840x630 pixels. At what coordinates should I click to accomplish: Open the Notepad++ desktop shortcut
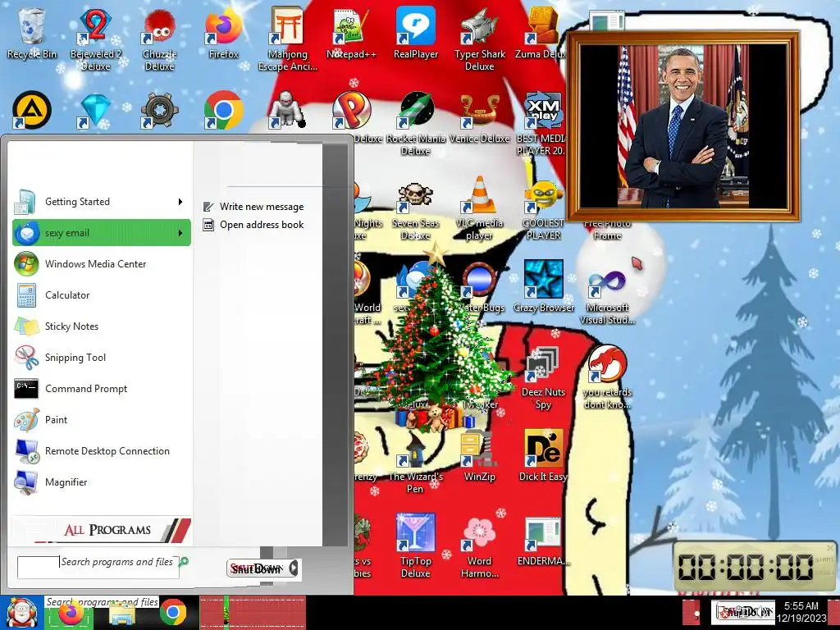click(351, 33)
